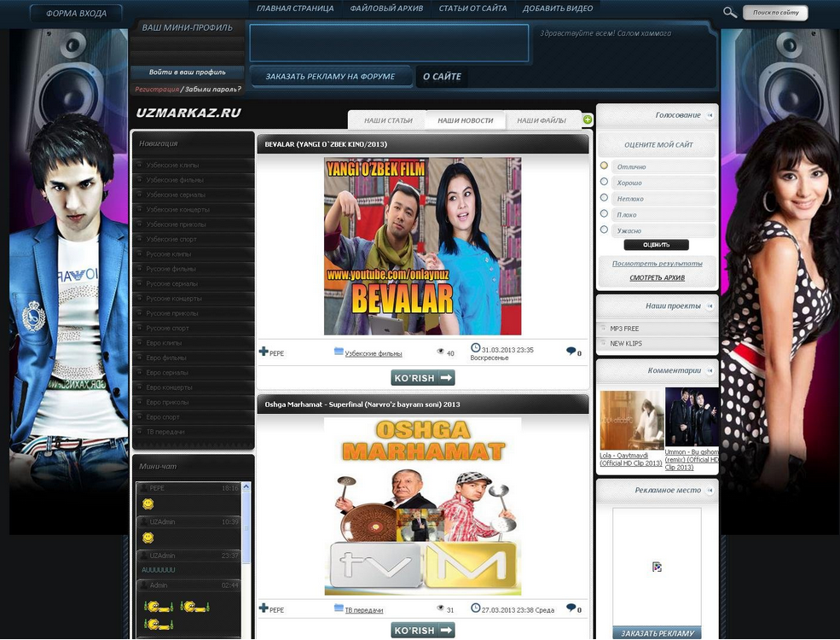Select the Неплохо rating option

(x=605, y=198)
